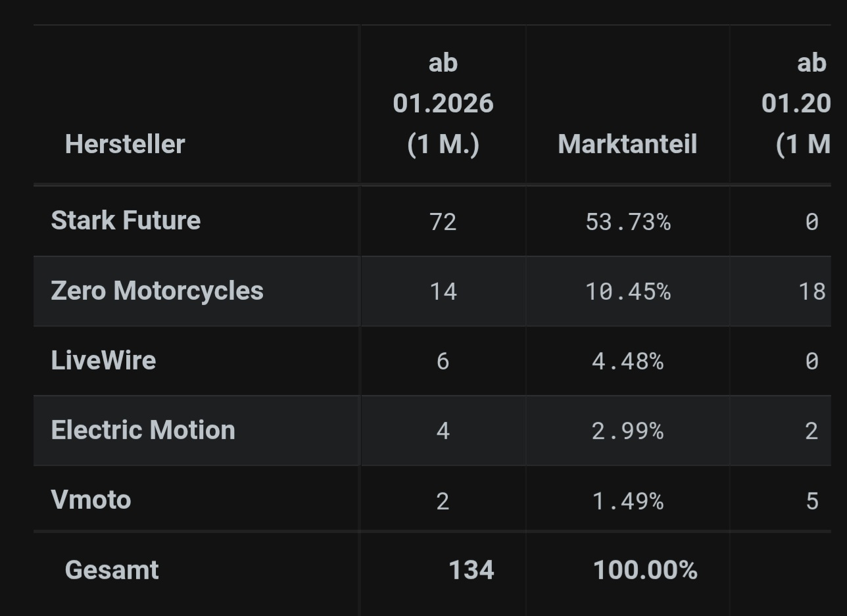Select the Electric Motion manufacturer name
The image size is (847, 616).
(143, 430)
